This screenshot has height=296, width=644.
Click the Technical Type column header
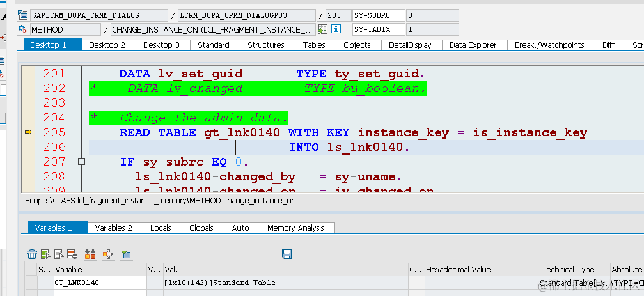point(575,270)
